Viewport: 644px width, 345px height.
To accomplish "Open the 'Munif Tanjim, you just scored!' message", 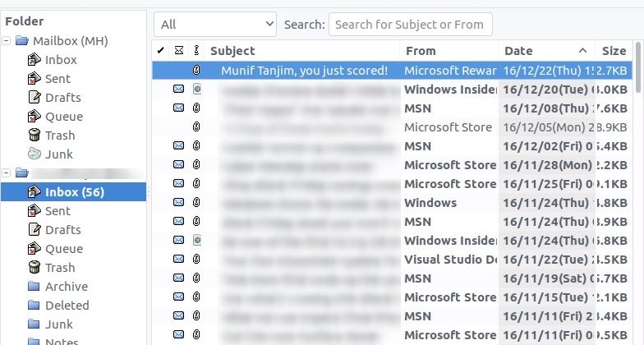I will tap(304, 71).
